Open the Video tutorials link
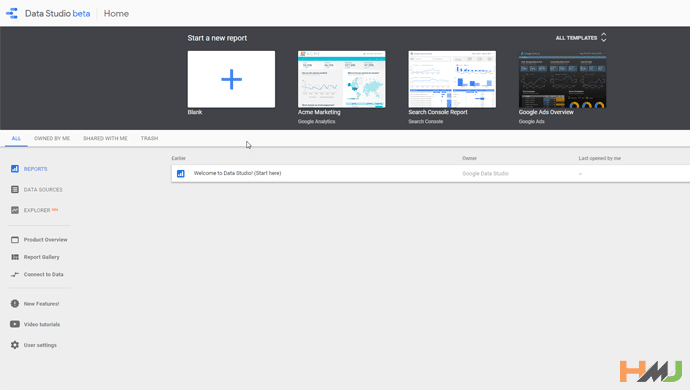Image resolution: width=690 pixels, height=390 pixels. coord(42,324)
